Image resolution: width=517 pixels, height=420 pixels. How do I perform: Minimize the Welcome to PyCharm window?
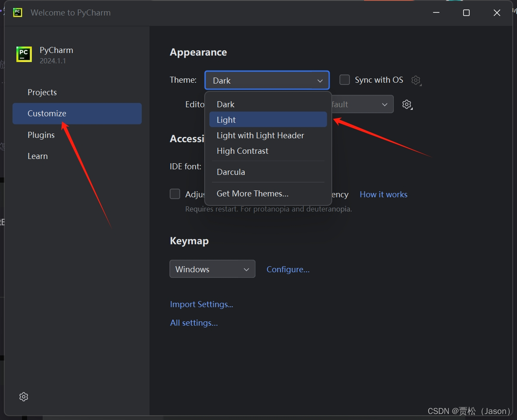tap(436, 13)
